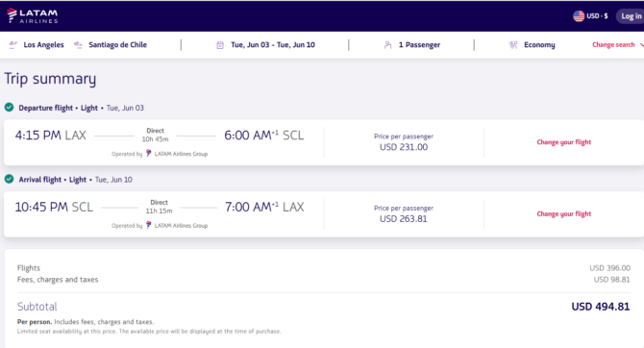The height and width of the screenshot is (348, 644).
Task: Click the Log in button
Action: click(x=631, y=16)
